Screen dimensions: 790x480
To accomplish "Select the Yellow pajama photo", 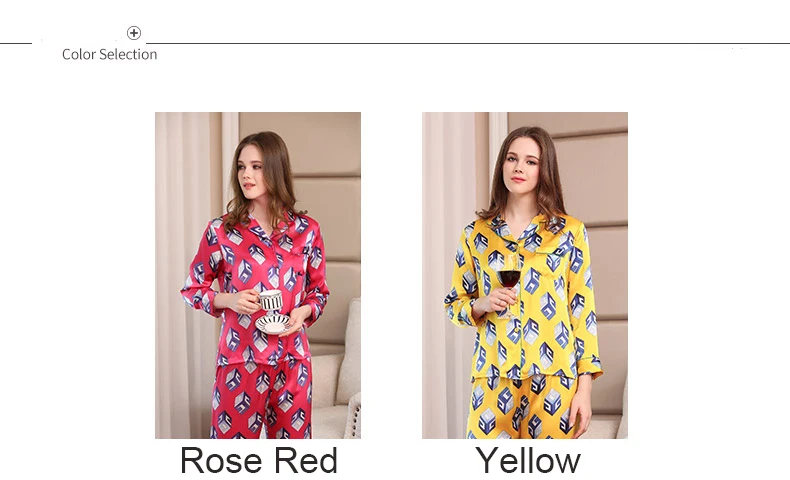I will (x=524, y=275).
